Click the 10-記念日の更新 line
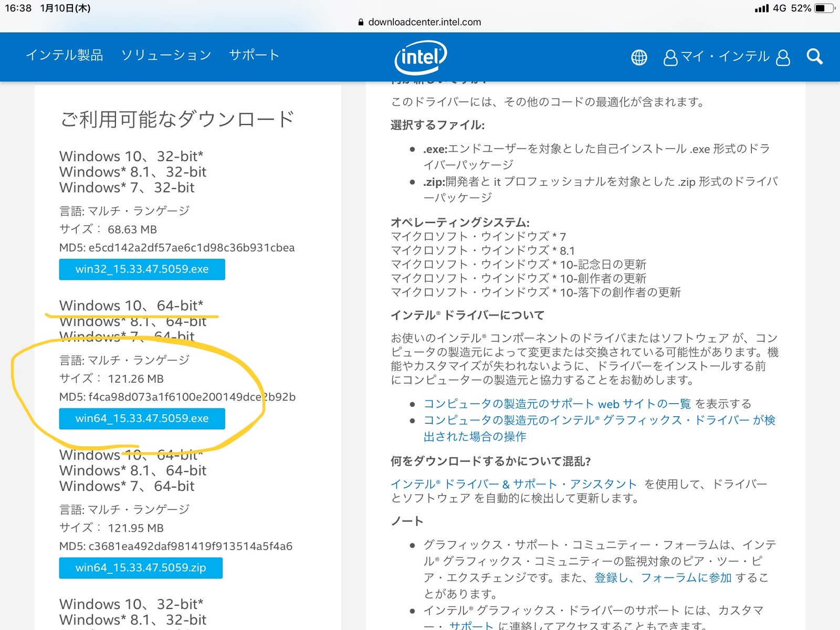Screen dimensions: 840x630 [x=519, y=265]
